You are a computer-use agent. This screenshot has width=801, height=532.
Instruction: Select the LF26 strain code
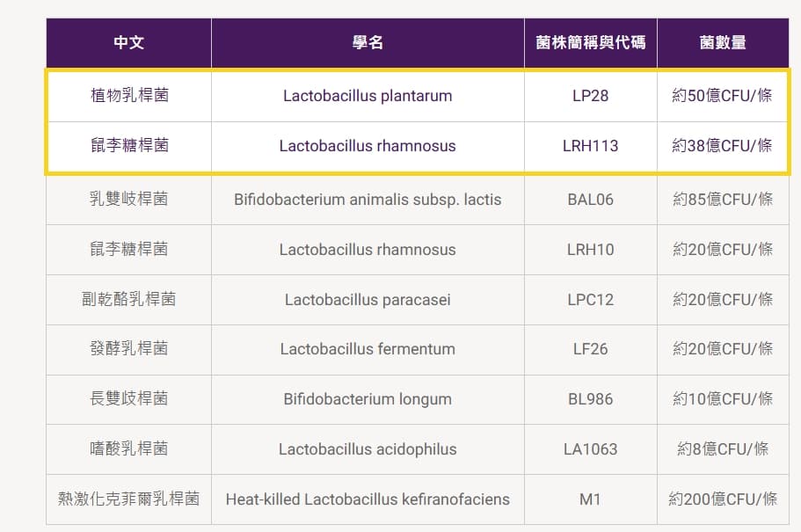tap(591, 349)
